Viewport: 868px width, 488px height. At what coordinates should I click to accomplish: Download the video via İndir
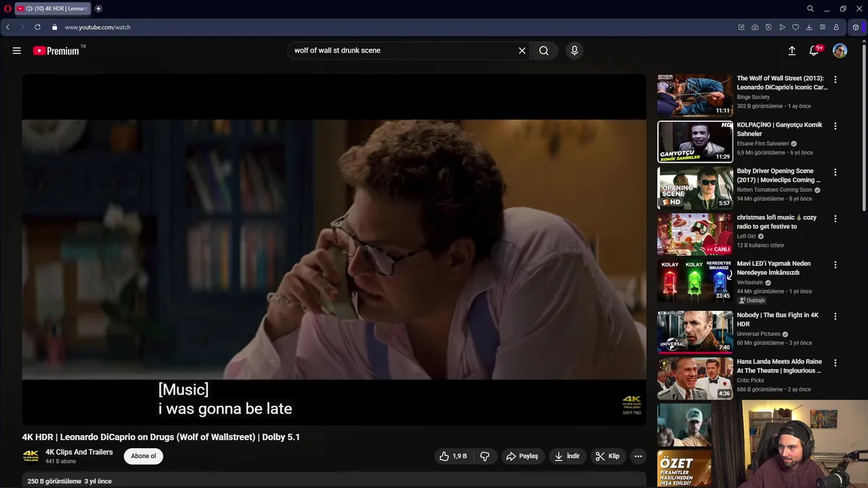pos(567,456)
